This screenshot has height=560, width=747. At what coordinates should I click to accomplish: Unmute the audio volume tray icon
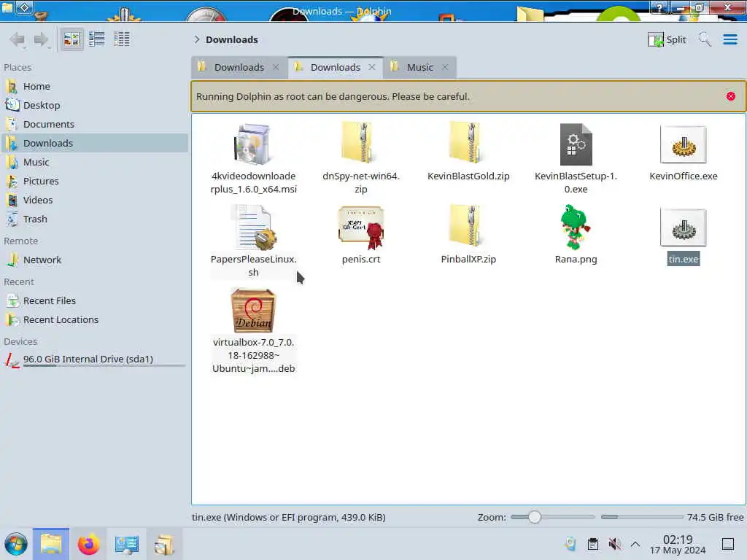(614, 544)
